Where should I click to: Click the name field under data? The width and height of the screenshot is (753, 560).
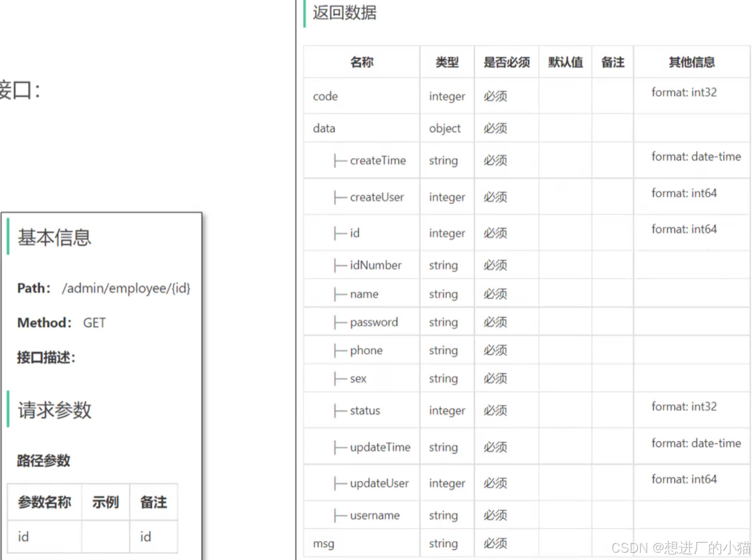(x=364, y=294)
